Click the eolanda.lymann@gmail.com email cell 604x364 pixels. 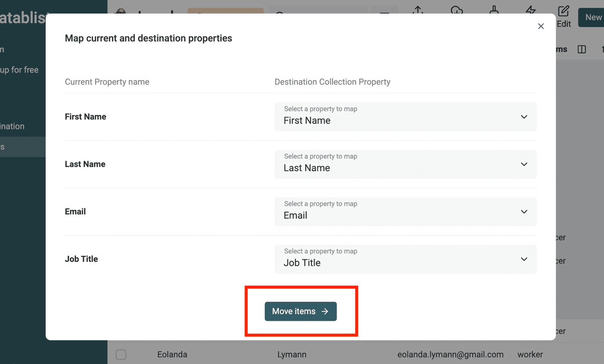coord(450,354)
